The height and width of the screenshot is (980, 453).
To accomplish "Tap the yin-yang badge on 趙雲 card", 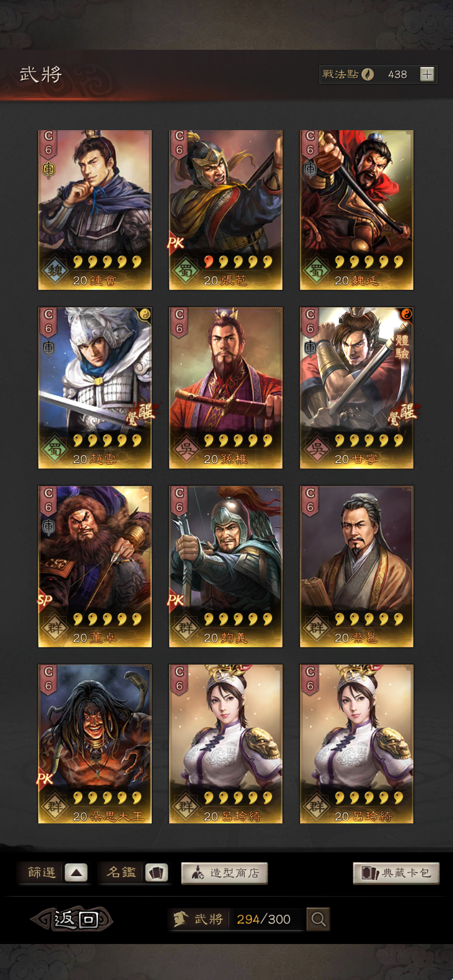I will (144, 314).
